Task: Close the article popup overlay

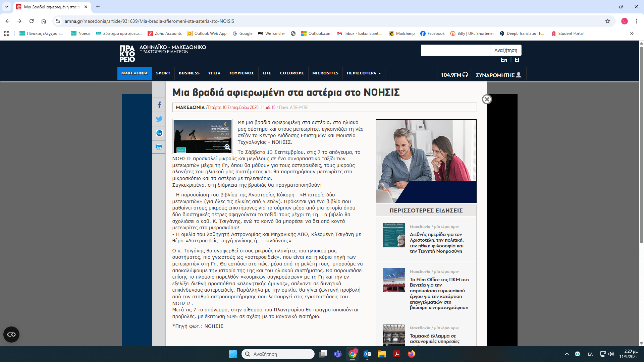Action: click(x=487, y=99)
